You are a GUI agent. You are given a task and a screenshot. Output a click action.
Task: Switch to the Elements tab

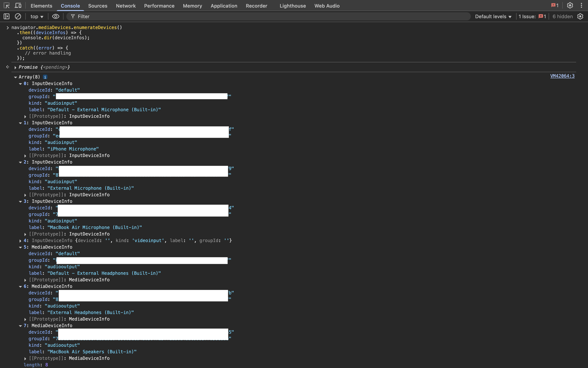41,6
